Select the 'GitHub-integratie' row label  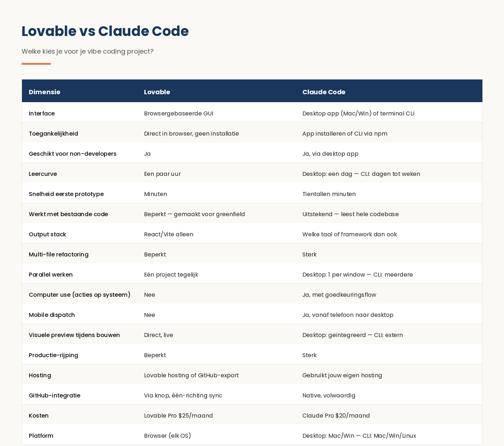coord(54,396)
